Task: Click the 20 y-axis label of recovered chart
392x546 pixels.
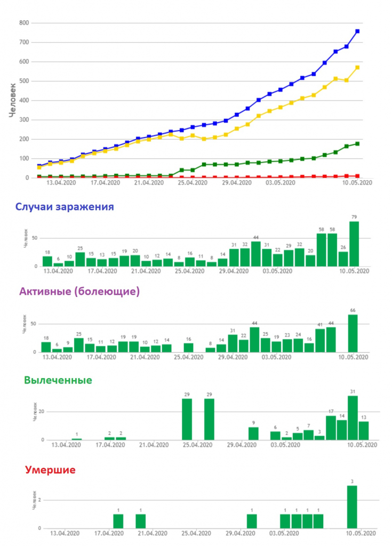Action: tap(42, 412)
